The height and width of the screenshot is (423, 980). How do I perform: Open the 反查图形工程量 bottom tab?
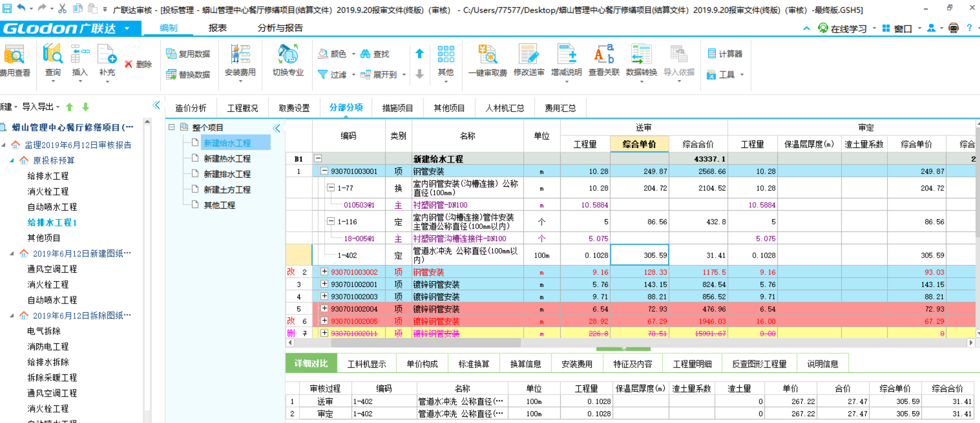759,364
